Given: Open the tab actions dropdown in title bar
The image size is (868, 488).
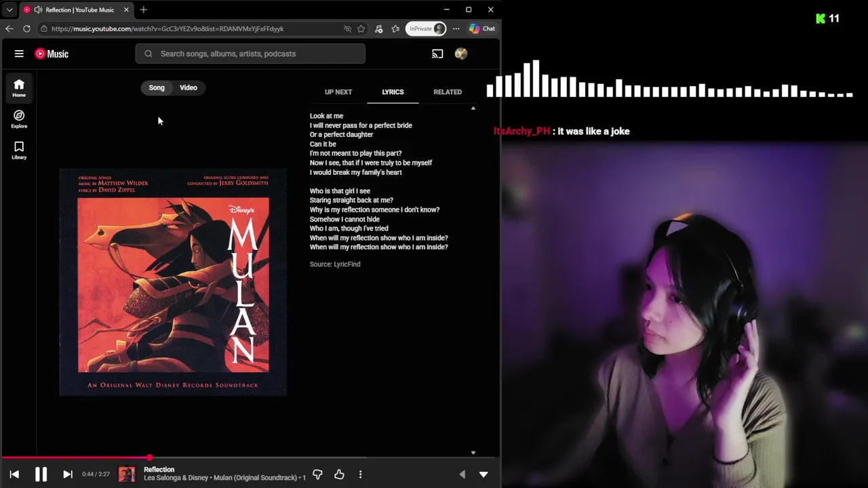Looking at the screenshot, I should point(9,10).
